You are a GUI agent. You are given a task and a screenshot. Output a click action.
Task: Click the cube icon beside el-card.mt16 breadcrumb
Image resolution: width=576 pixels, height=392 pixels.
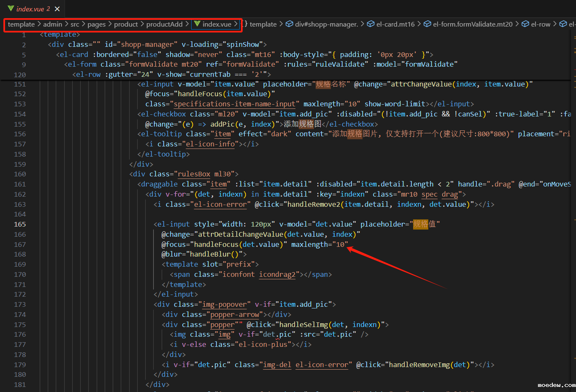(x=370, y=24)
